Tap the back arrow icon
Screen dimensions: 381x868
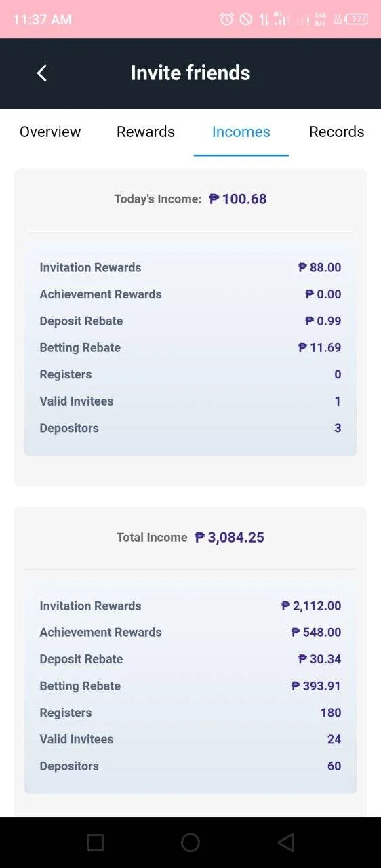point(42,73)
